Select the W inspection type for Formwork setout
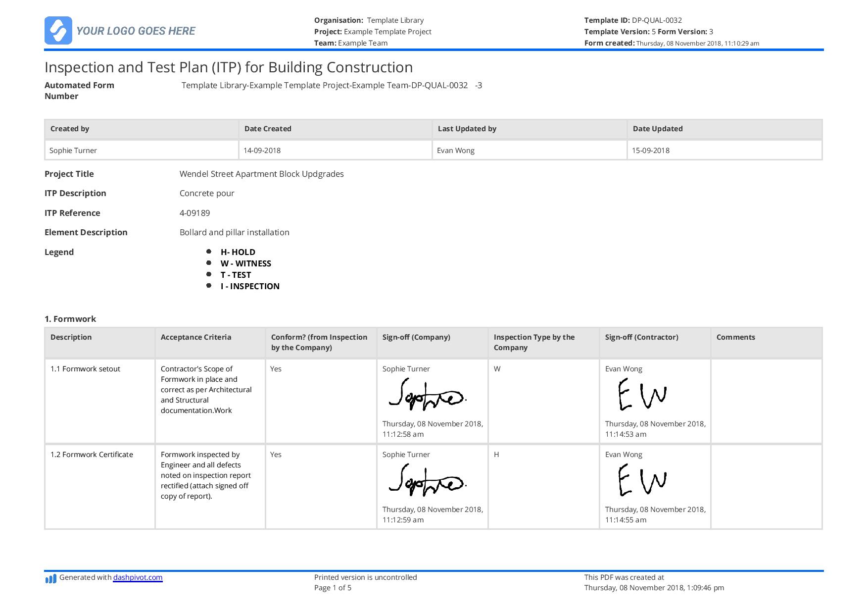Screen dimensions: 868x614 point(496,369)
